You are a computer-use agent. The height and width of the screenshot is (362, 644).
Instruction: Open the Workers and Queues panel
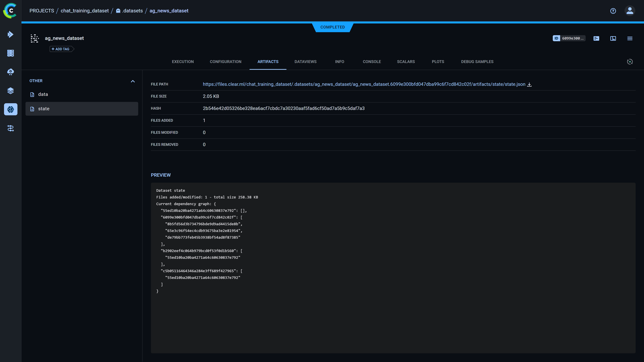tap(10, 53)
